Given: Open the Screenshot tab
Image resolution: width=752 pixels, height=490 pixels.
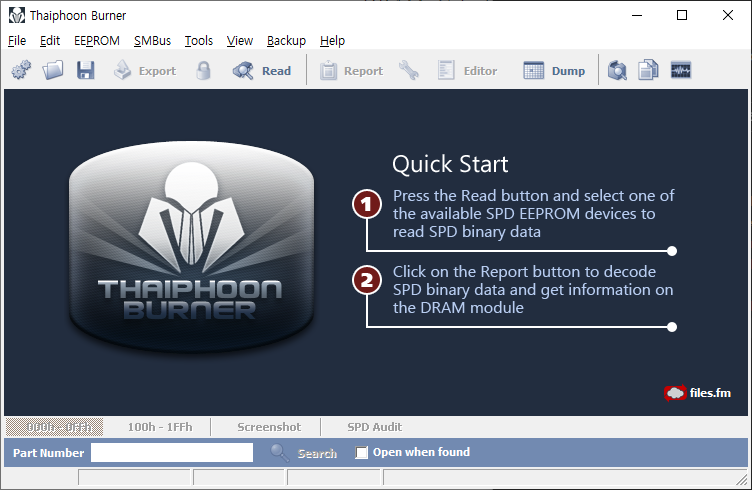Looking at the screenshot, I should (269, 427).
